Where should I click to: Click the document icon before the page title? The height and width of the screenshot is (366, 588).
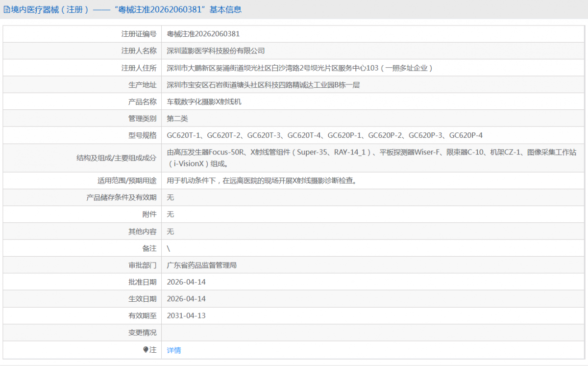tap(7, 9)
